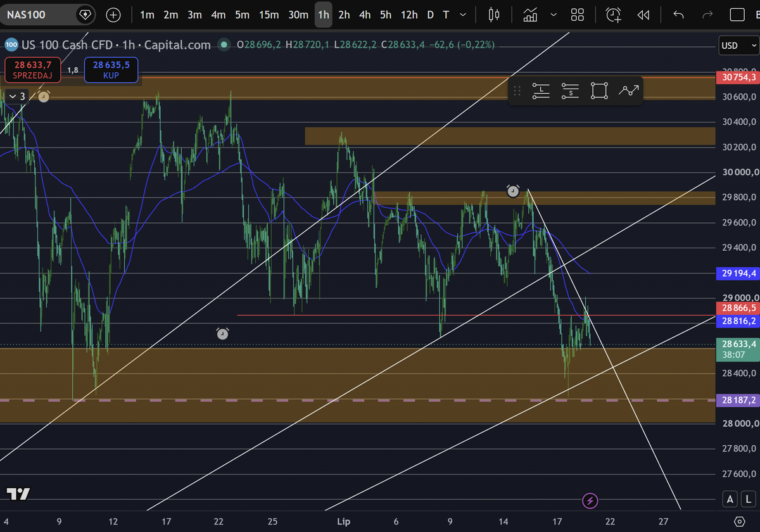Viewport: 760px width, 532px height.
Task: Click the O28 696,2 open value
Action: [259, 44]
